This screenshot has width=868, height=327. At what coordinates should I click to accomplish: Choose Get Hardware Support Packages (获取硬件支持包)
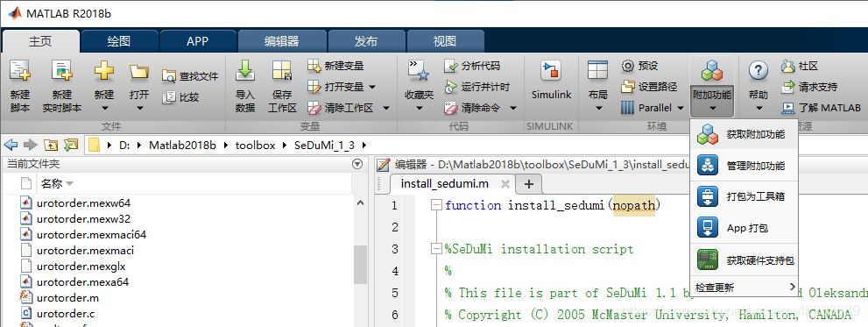tap(744, 259)
